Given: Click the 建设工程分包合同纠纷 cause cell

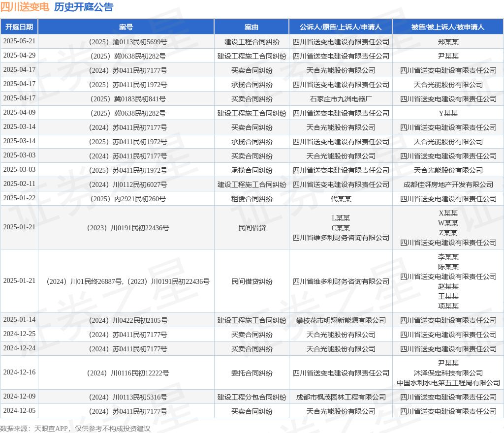Looking at the screenshot, I should 252,397.
